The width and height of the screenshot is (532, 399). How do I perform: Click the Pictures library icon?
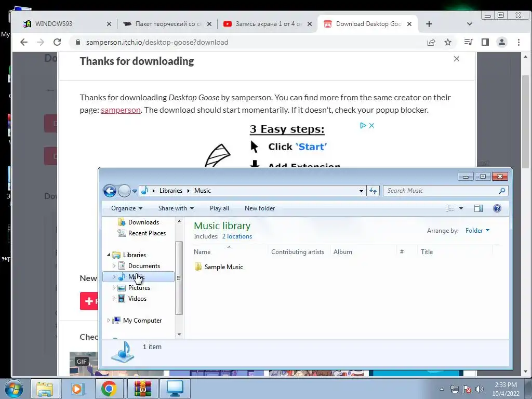click(x=122, y=288)
